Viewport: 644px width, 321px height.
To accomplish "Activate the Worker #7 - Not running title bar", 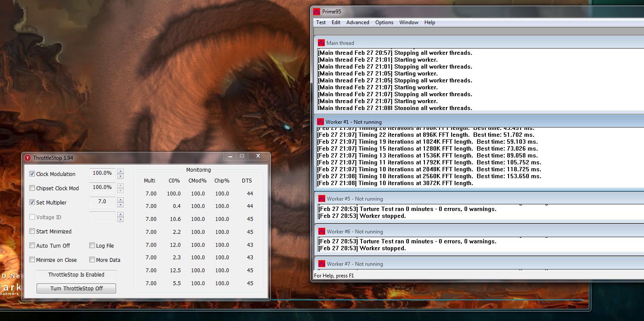I will pyautogui.click(x=479, y=264).
